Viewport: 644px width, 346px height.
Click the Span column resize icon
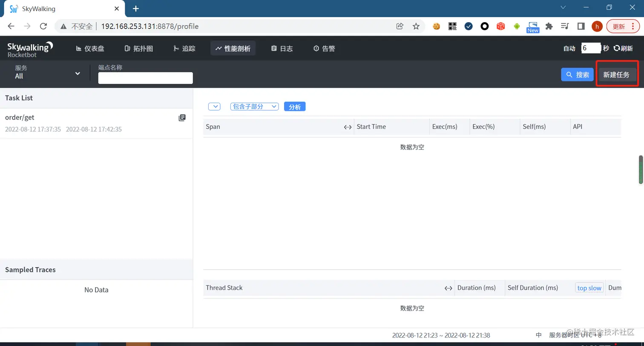point(348,127)
